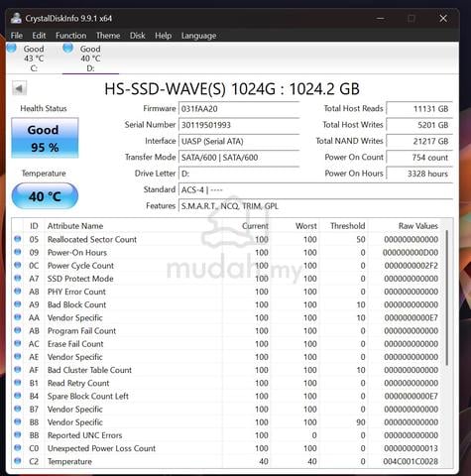Click the Raw Values column header
471x476 pixels.
pos(418,226)
